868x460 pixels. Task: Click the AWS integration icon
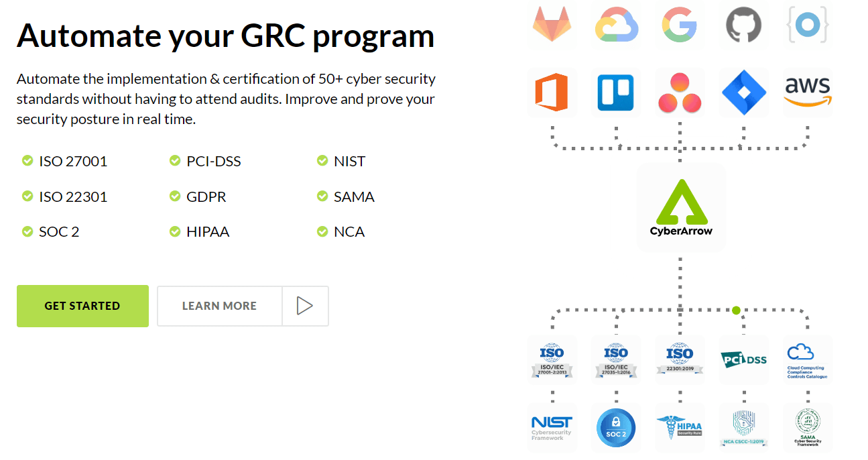tap(807, 92)
